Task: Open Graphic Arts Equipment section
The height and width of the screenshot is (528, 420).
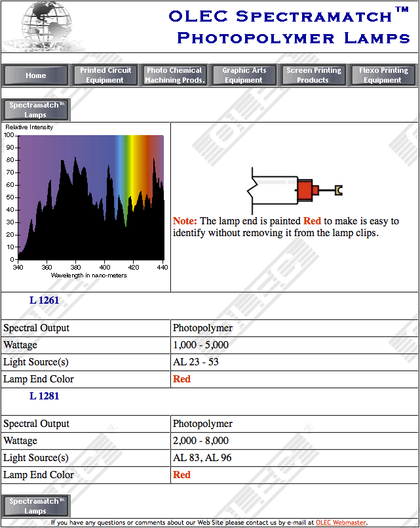Action: tap(244, 75)
